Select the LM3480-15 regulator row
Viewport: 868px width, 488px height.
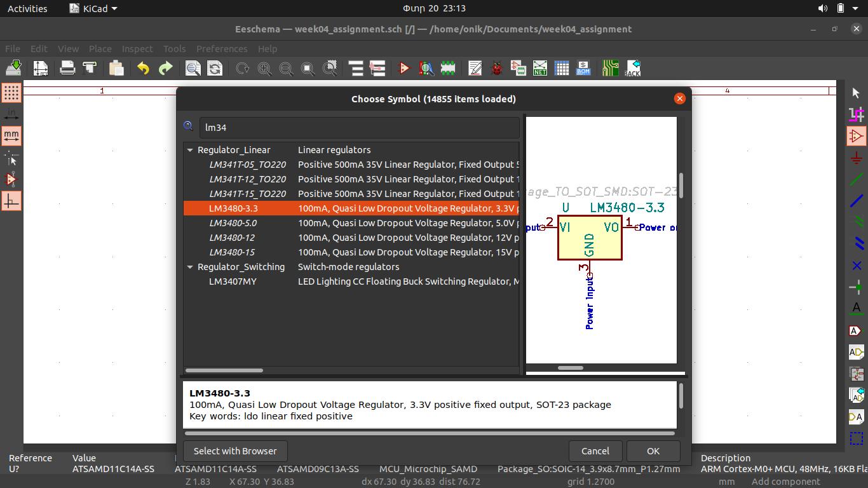(x=351, y=252)
